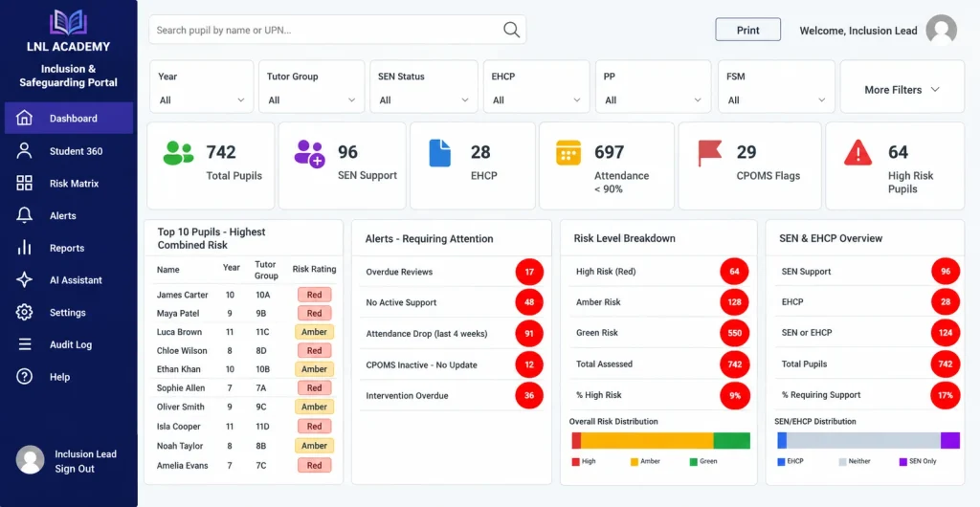Go to Dashboard in sidebar

[x=69, y=118]
